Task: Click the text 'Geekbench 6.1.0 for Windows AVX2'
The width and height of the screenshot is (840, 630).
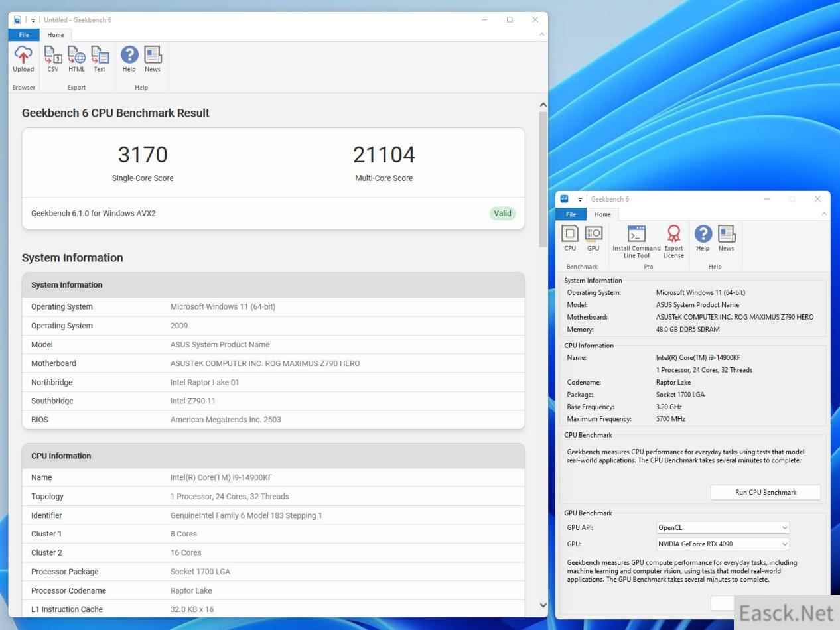Action: pos(94,214)
